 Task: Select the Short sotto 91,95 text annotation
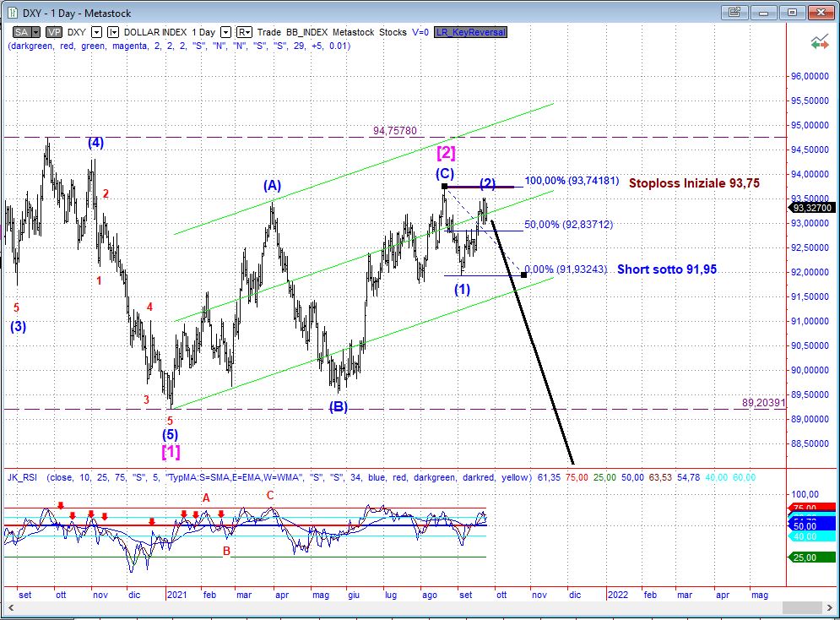click(667, 269)
